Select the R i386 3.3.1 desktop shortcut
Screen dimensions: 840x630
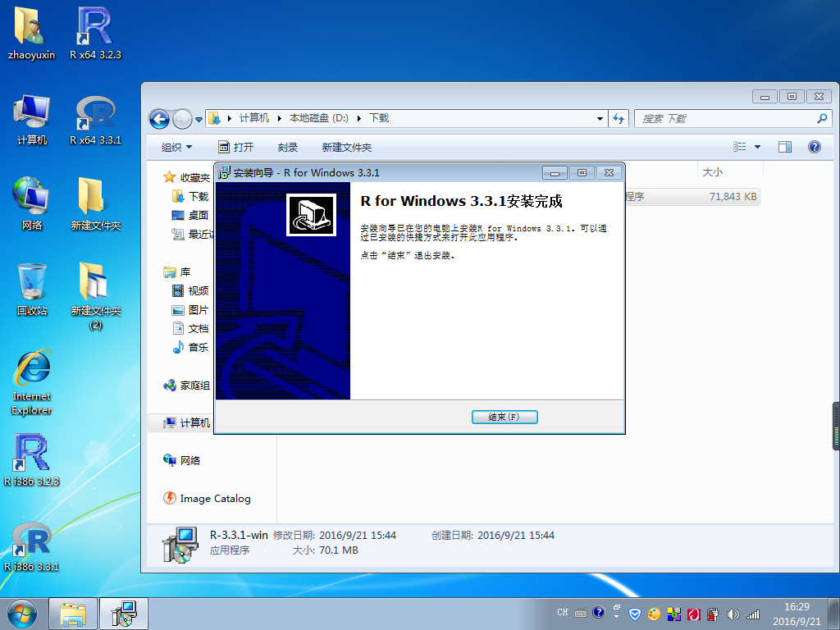coord(32,546)
